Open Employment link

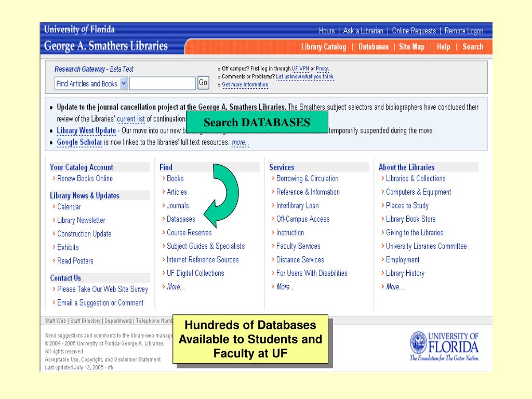coord(403,260)
